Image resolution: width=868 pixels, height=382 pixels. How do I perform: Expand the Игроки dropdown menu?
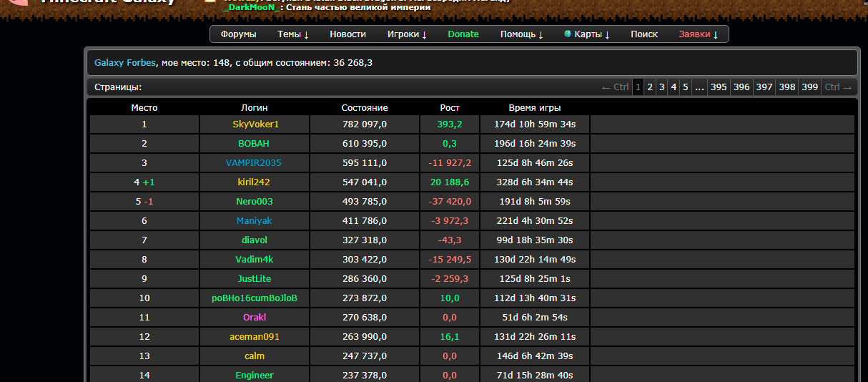tap(407, 34)
